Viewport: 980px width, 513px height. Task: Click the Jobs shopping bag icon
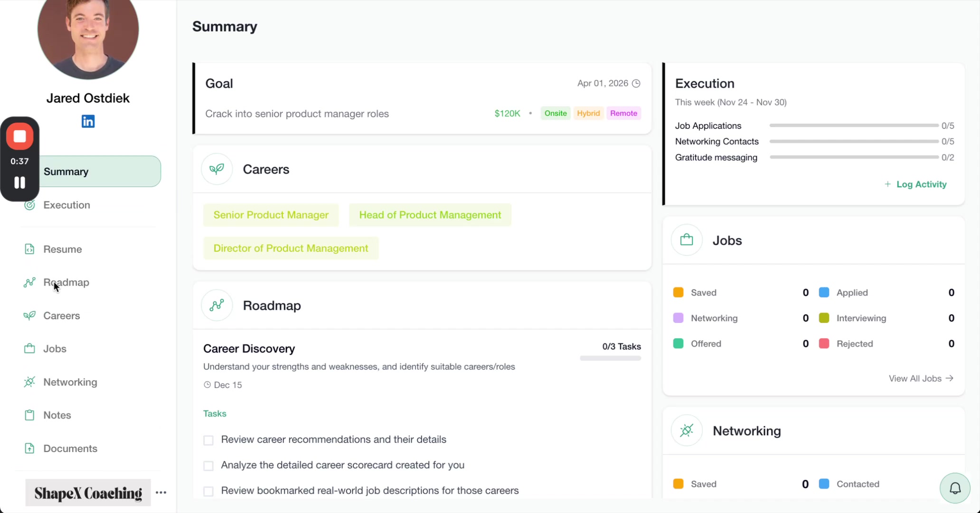29,349
